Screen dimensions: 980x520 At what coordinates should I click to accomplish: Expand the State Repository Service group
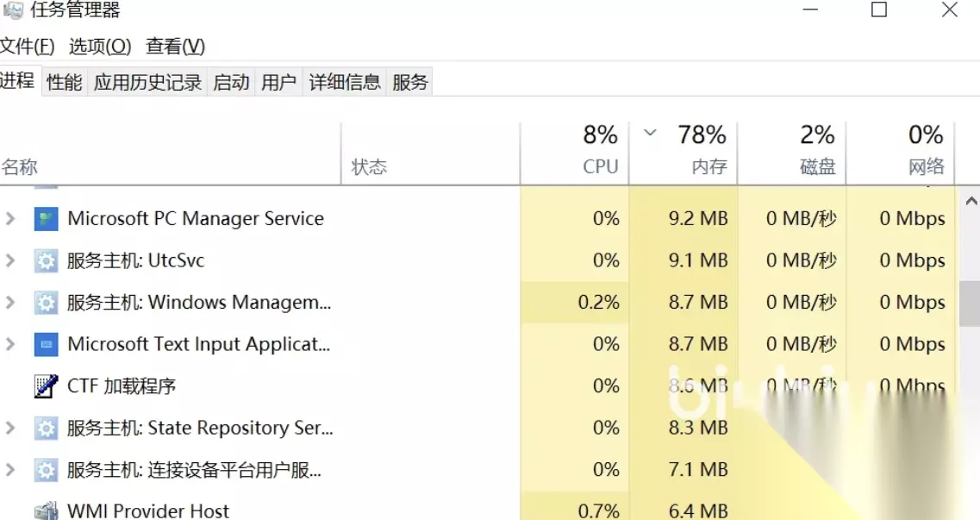pyautogui.click(x=10, y=429)
